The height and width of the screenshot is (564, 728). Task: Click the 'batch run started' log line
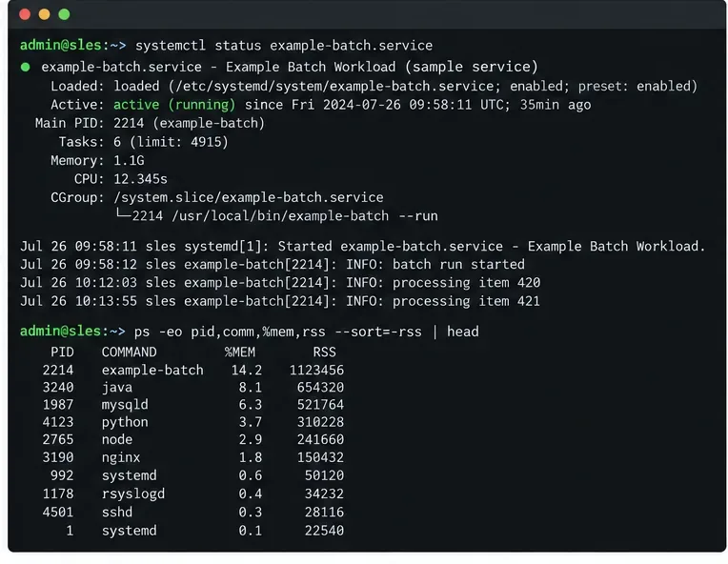pyautogui.click(x=273, y=265)
